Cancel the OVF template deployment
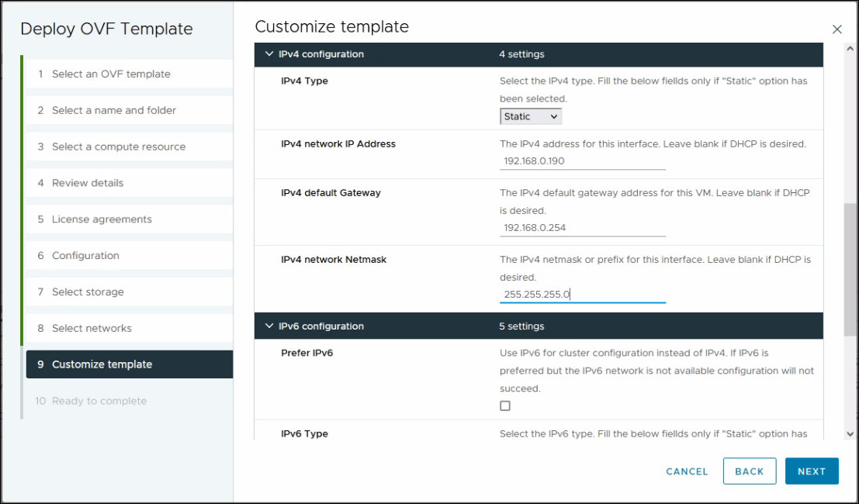 coord(686,471)
